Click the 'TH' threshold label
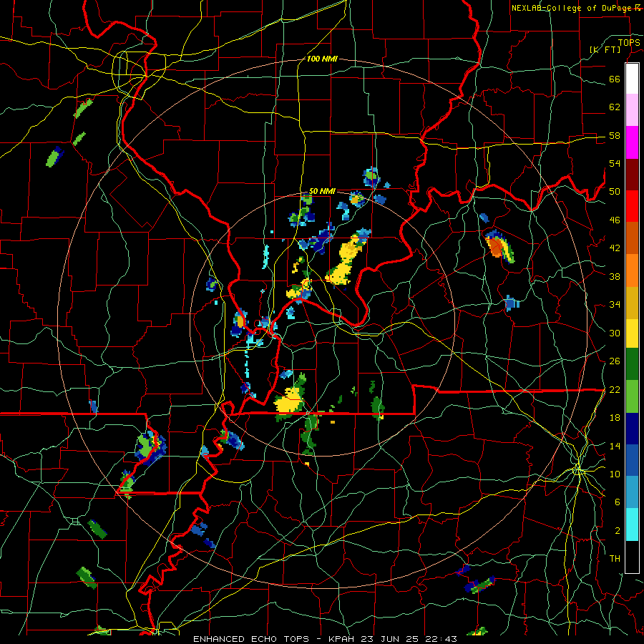 tap(615, 559)
